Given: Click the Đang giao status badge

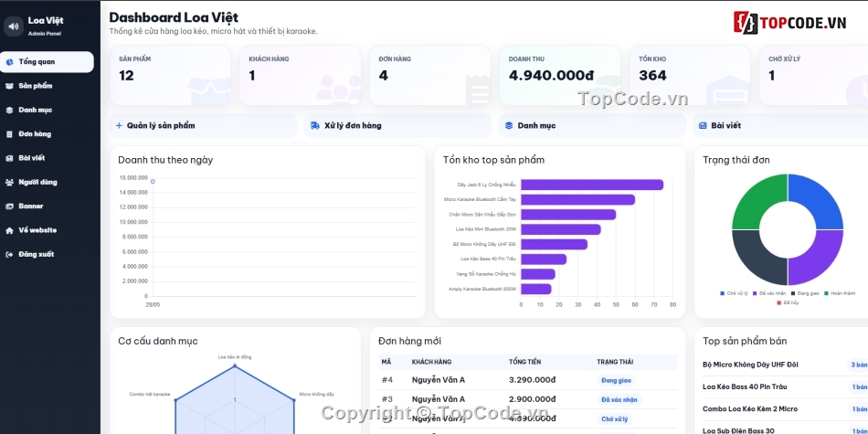Looking at the screenshot, I should point(617,380).
